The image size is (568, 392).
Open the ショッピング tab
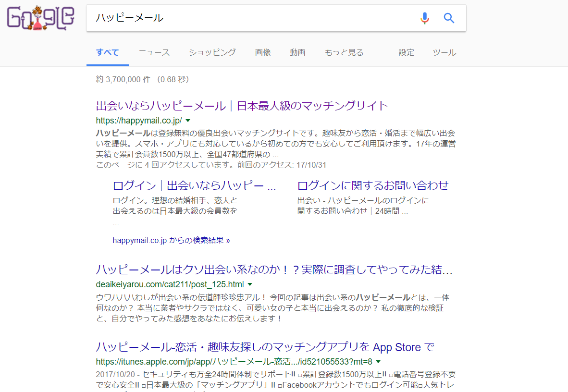[212, 52]
